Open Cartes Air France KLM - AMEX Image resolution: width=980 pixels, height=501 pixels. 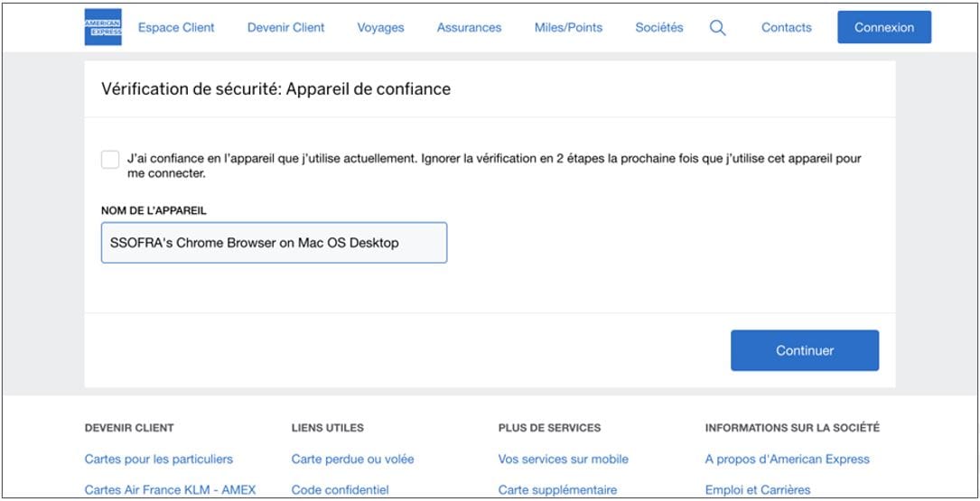pos(170,489)
